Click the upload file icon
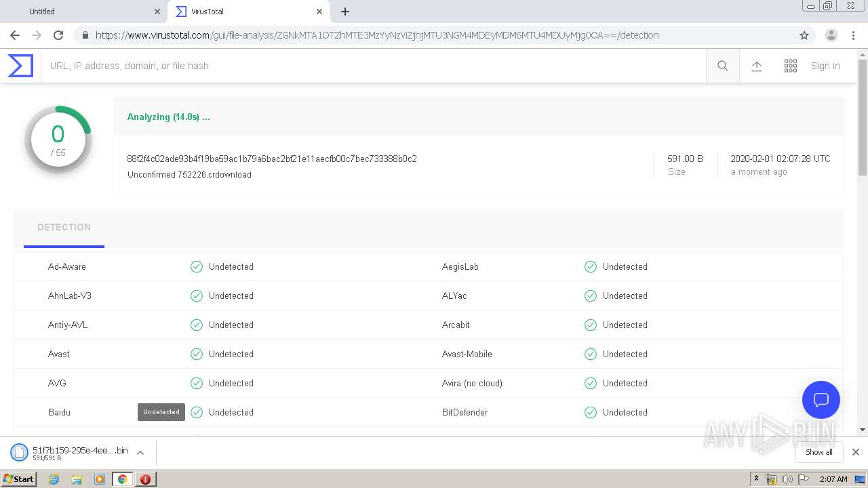 coord(757,66)
